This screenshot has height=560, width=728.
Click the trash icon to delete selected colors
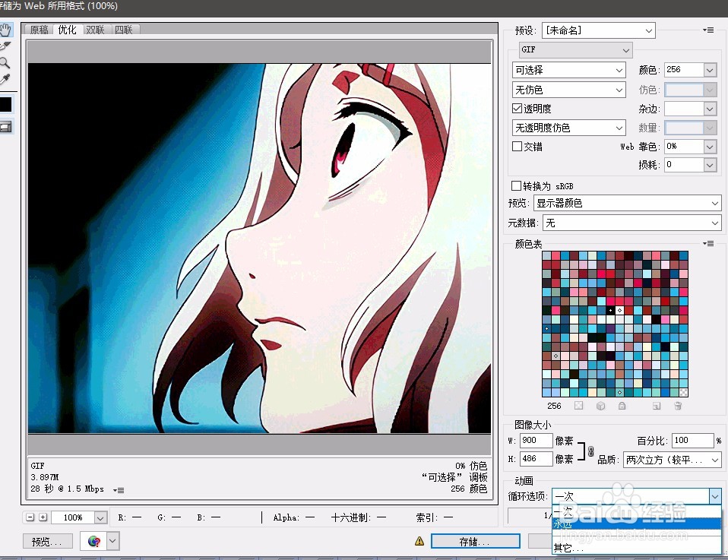coord(678,406)
